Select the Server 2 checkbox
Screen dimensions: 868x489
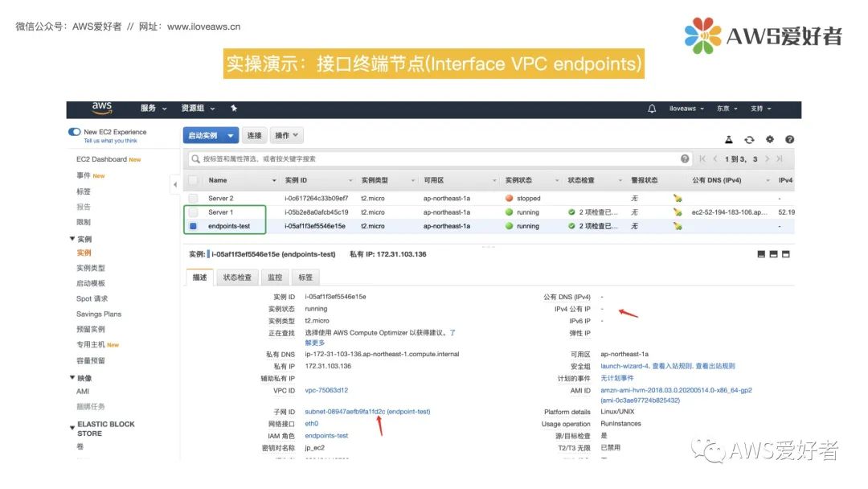(193, 199)
